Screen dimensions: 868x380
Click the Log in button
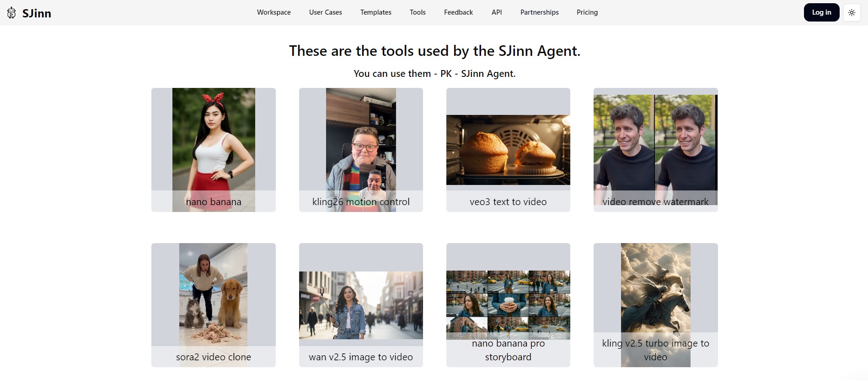tap(821, 12)
